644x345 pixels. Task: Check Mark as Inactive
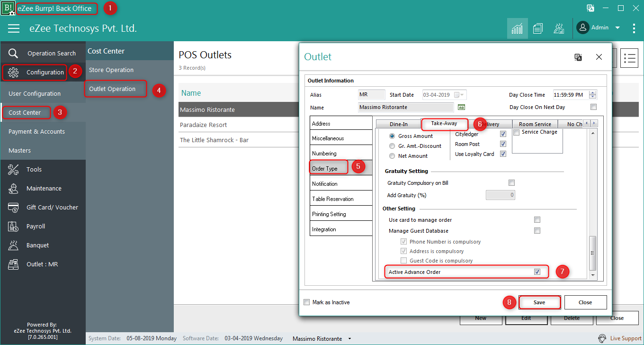coord(306,302)
